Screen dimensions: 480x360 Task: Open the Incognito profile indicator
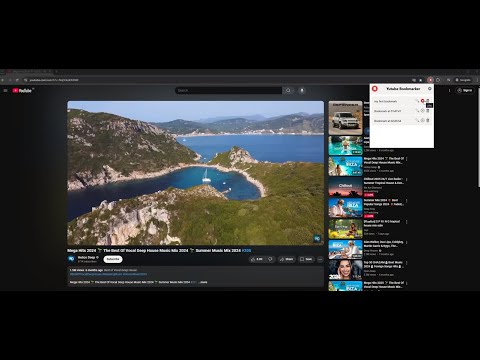464,80
